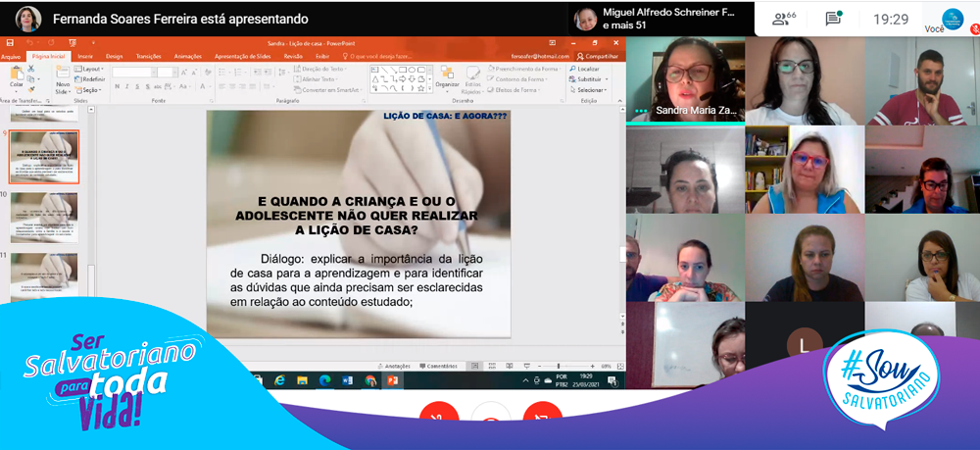Open the meeting chat icon
The image size is (980, 450).
[832, 19]
